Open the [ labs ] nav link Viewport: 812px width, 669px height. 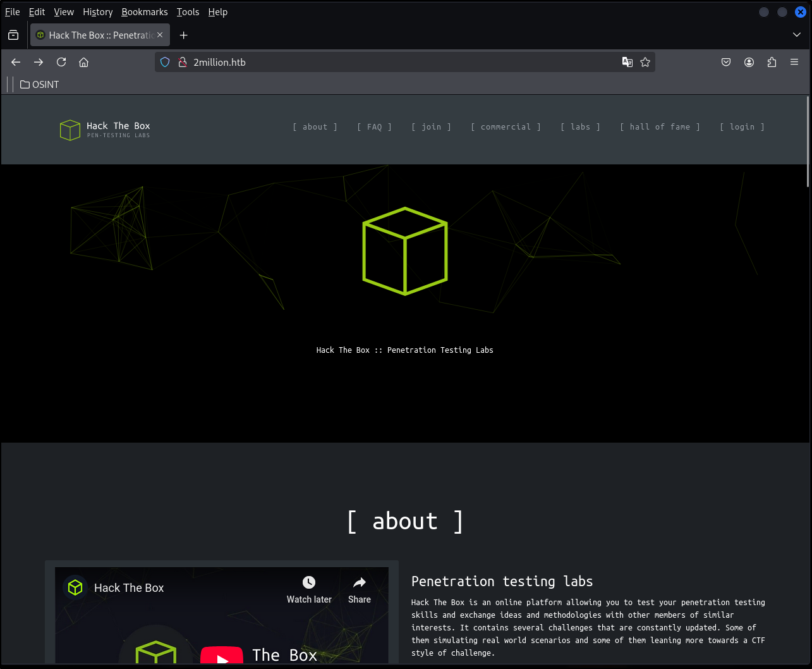(580, 126)
